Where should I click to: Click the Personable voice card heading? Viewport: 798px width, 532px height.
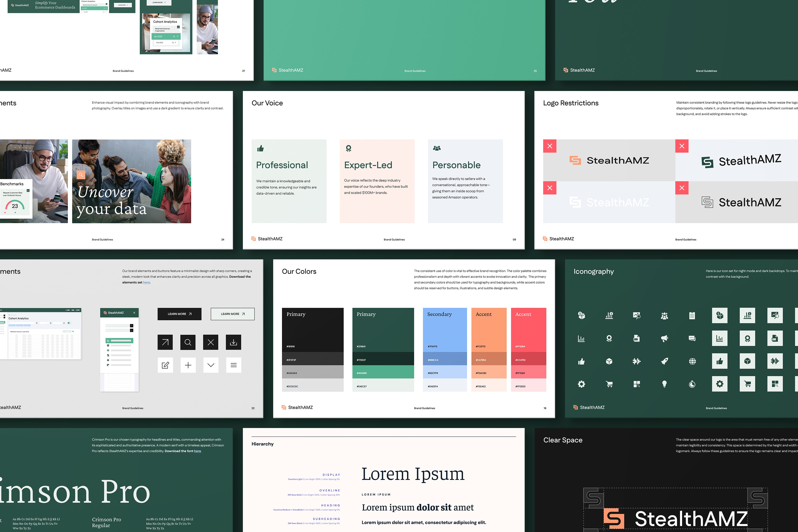click(x=456, y=165)
